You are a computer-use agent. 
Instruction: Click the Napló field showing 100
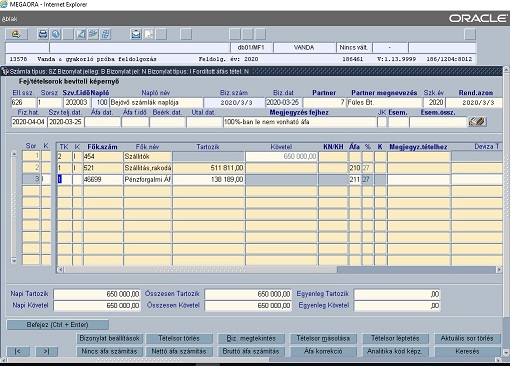(x=100, y=102)
